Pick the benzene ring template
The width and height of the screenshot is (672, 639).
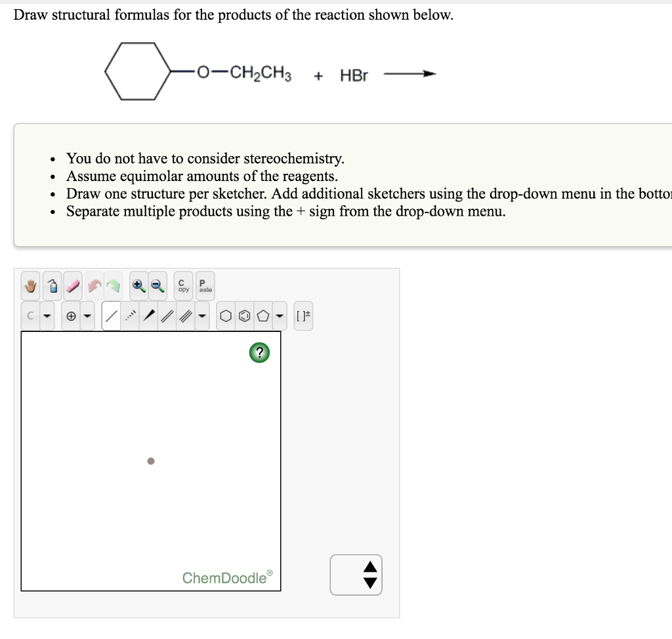[x=245, y=315]
